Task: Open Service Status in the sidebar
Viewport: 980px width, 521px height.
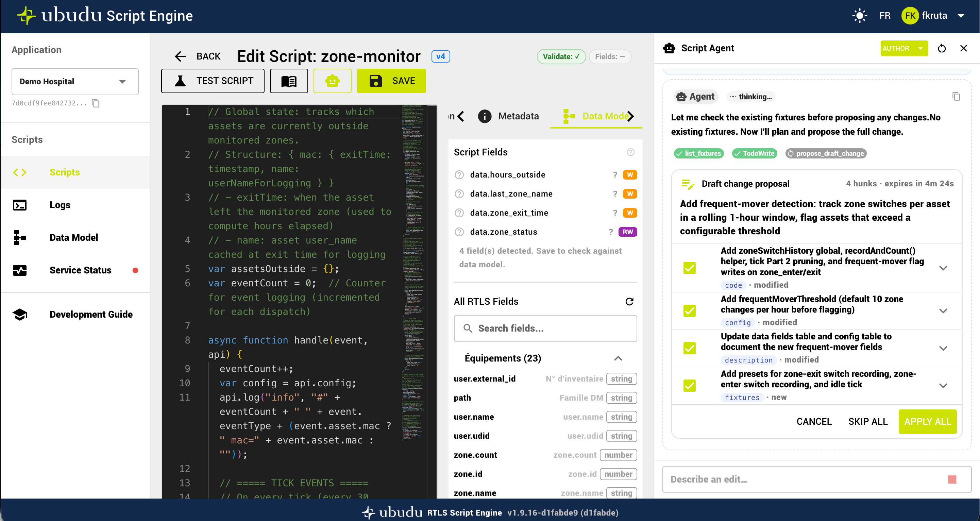Action: tap(75, 270)
